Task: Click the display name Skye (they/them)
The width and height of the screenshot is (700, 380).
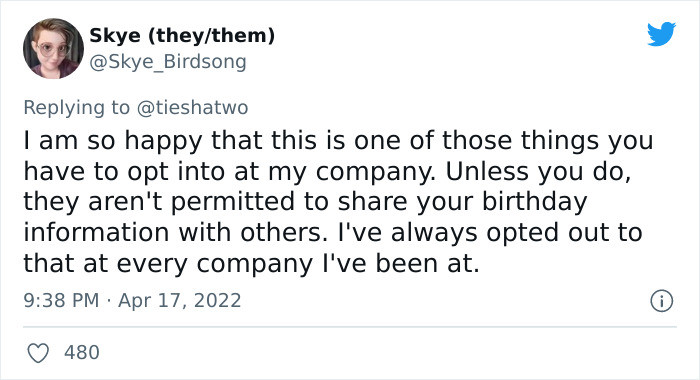Action: 182,36
